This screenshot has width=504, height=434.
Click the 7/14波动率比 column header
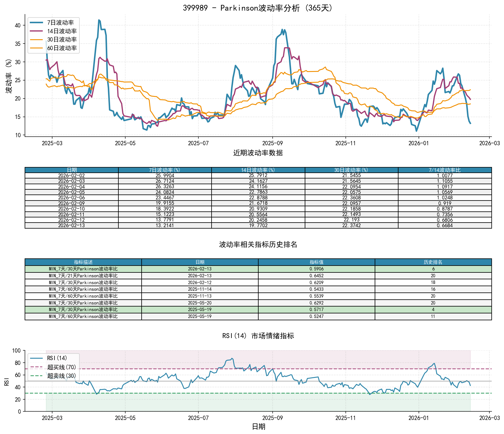[445, 170]
